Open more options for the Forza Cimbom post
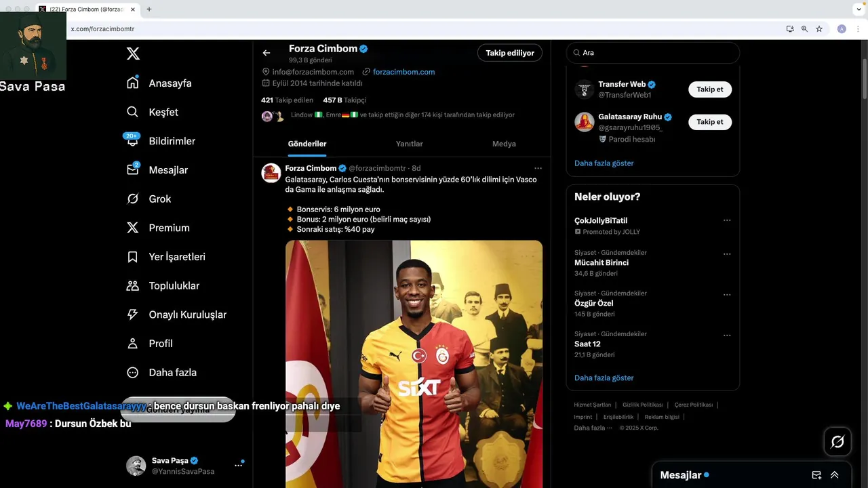Viewport: 868px width, 488px height. tap(538, 168)
